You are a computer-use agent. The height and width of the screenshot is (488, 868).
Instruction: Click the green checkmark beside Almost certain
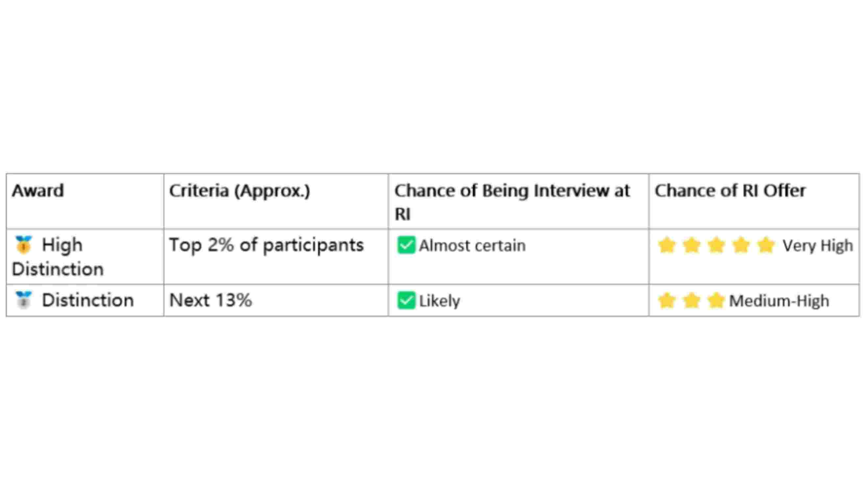[x=406, y=245]
